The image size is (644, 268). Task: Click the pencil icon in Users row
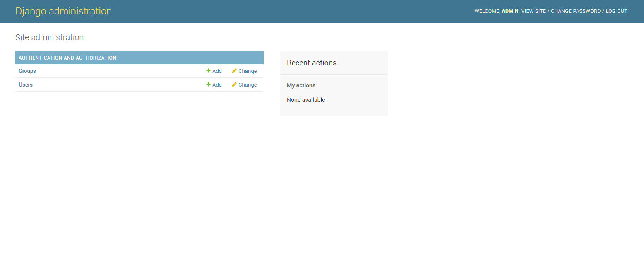(x=234, y=85)
